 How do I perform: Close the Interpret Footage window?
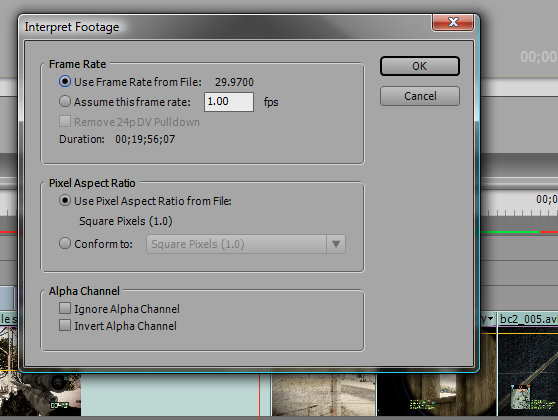(x=453, y=22)
